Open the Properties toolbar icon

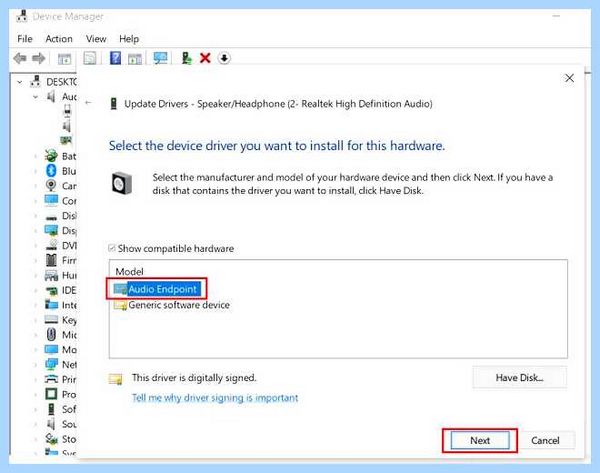pyautogui.click(x=90, y=59)
